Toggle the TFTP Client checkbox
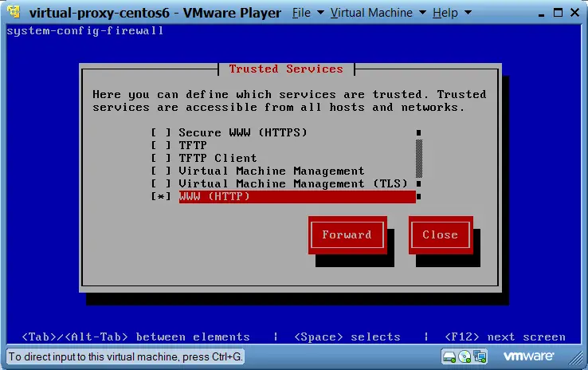The image size is (588, 370). (x=161, y=158)
